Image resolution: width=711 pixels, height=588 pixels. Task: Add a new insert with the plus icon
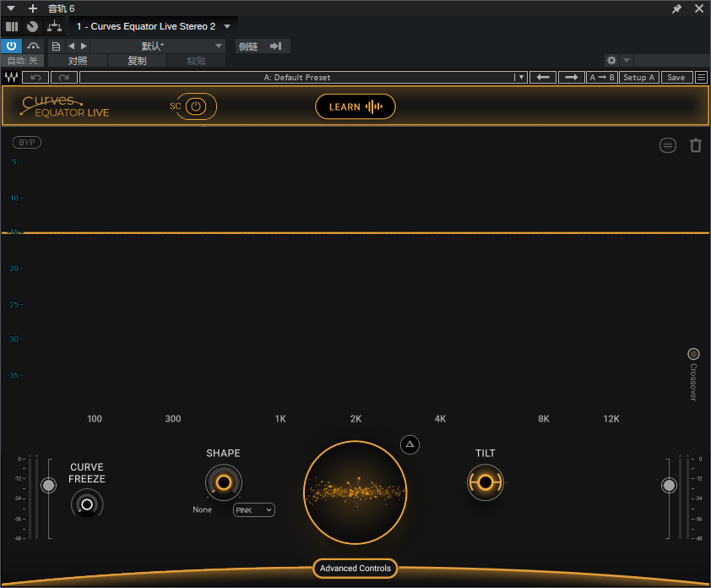[x=33, y=8]
